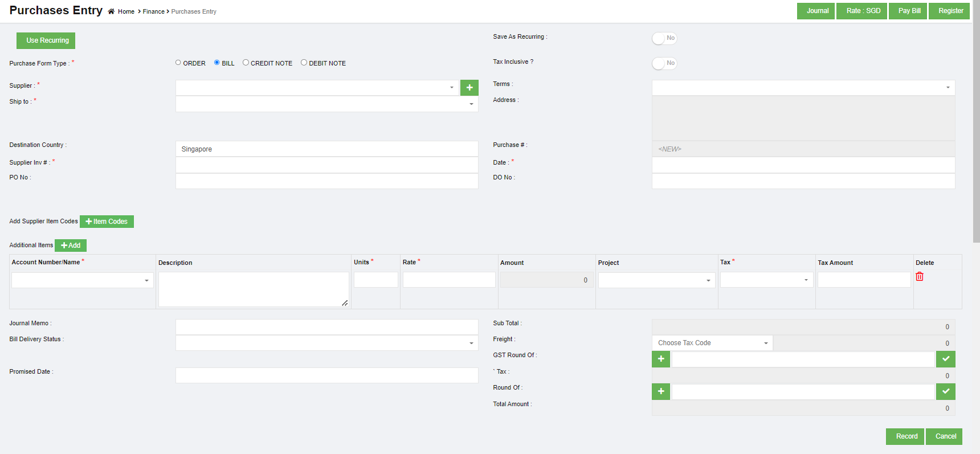Screen dimensions: 980x454
Task: Open the Supplier dropdown
Action: pyautogui.click(x=317, y=88)
